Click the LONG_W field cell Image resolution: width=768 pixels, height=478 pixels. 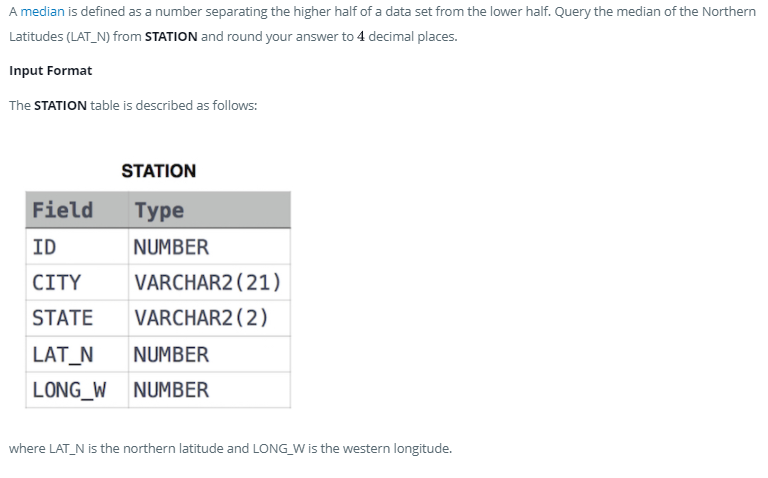click(x=69, y=390)
